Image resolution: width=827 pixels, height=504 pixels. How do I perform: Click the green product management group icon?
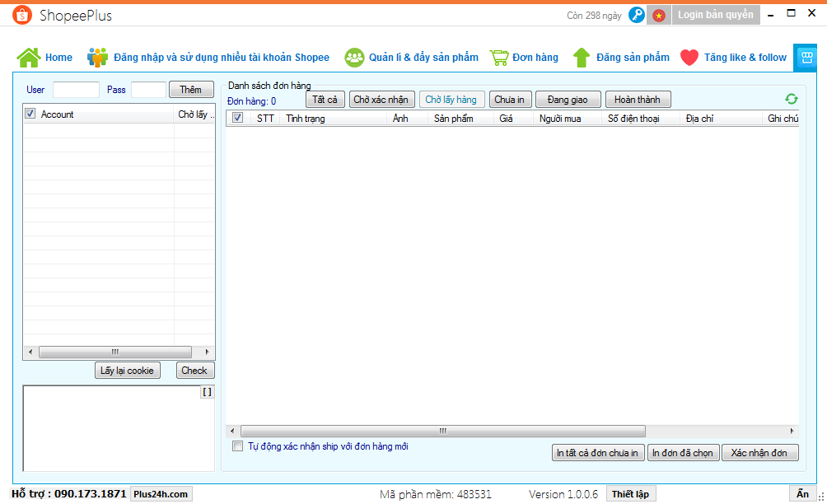click(354, 58)
